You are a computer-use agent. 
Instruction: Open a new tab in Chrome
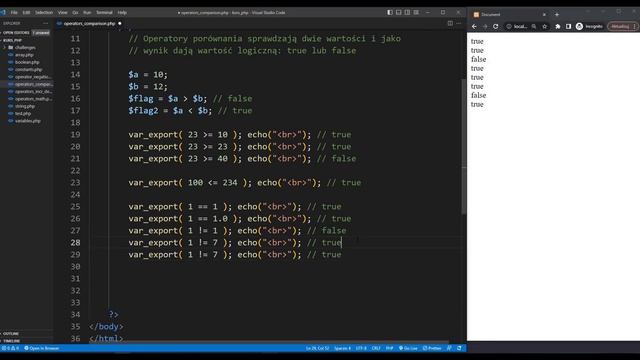[557, 14]
